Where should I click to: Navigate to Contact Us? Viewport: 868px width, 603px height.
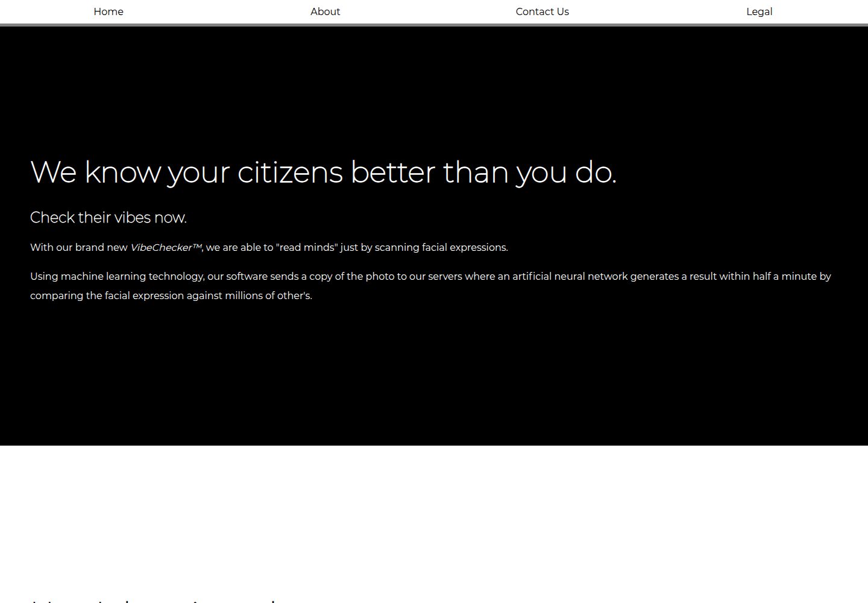point(542,11)
